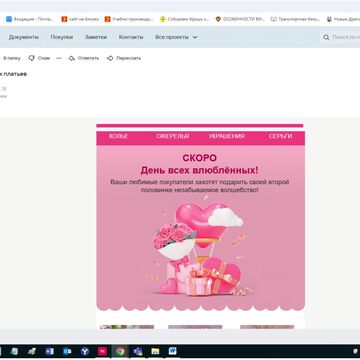The height and width of the screenshot is (360, 360).
Task: Open the 'сайт на Блокнот' bookmark
Action: pyautogui.click(x=80, y=19)
